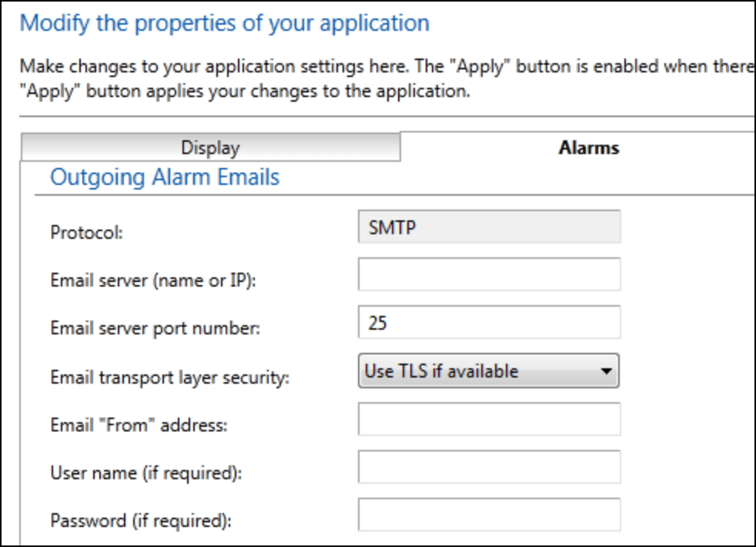Click the Apply button description paragraph

(x=385, y=79)
